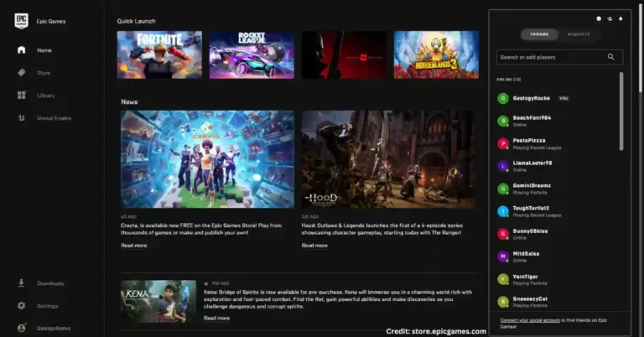Open the Unreal Engine sidebar icon
644x337 pixels.
point(21,118)
